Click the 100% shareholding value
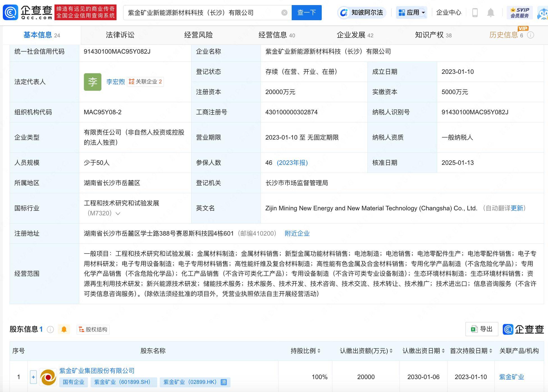The image size is (548, 392). pos(319,377)
